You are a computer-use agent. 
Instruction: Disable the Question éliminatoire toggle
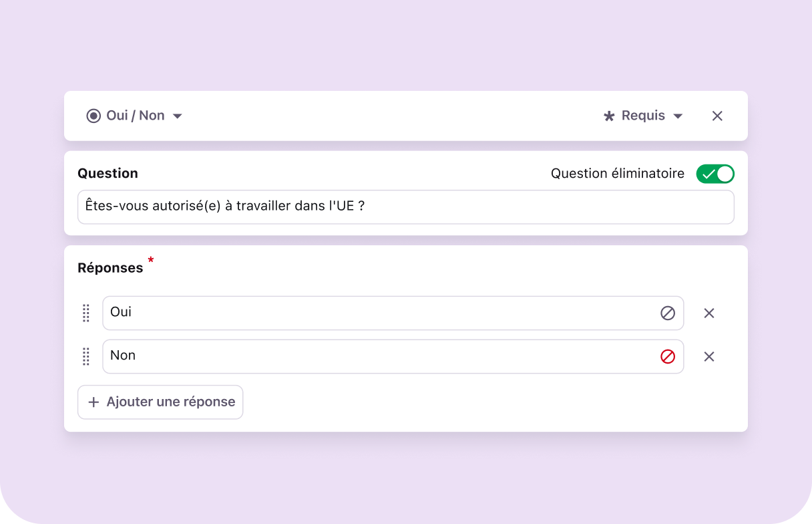tap(715, 173)
